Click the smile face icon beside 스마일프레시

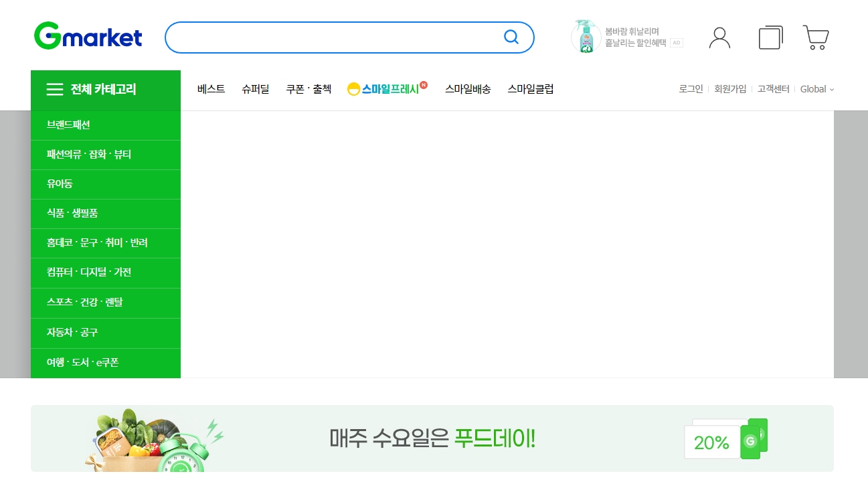(353, 88)
